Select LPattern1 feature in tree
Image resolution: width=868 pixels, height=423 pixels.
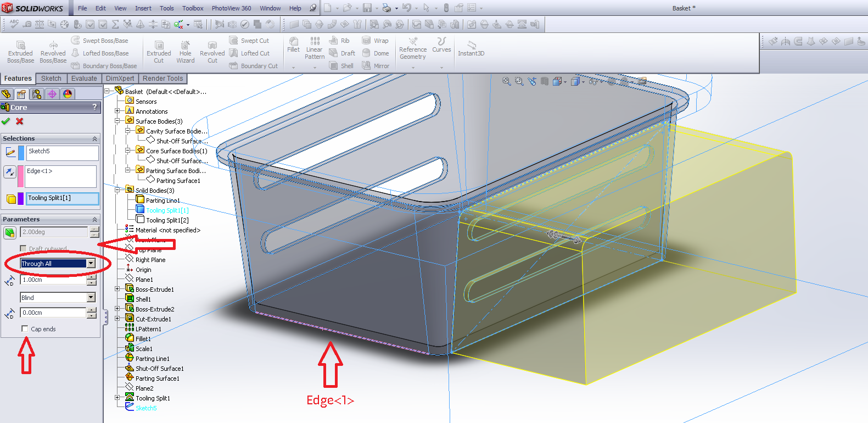(143, 329)
